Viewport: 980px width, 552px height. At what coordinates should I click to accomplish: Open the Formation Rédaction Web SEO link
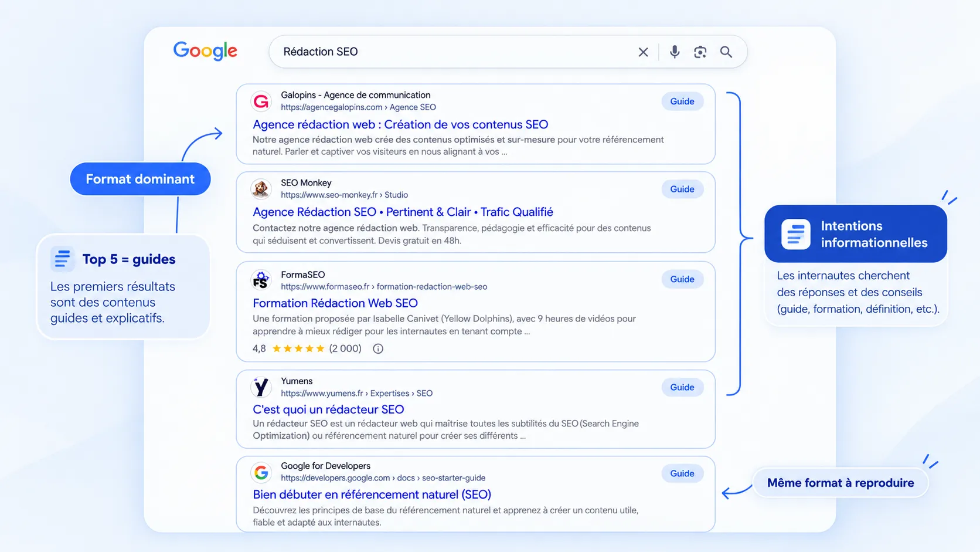coord(335,303)
